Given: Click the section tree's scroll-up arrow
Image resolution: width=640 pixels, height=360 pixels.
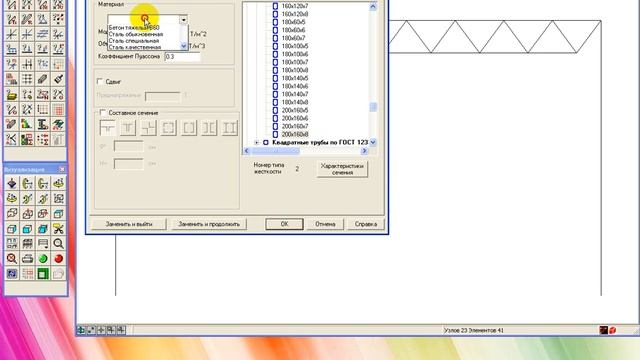Looking at the screenshot, I should pyautogui.click(x=373, y=6).
